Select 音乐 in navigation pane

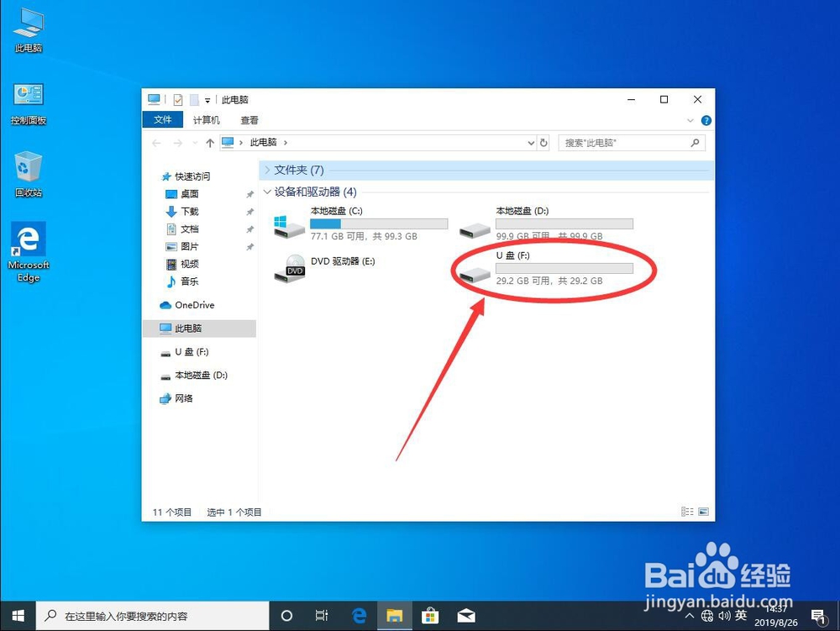pos(182,281)
